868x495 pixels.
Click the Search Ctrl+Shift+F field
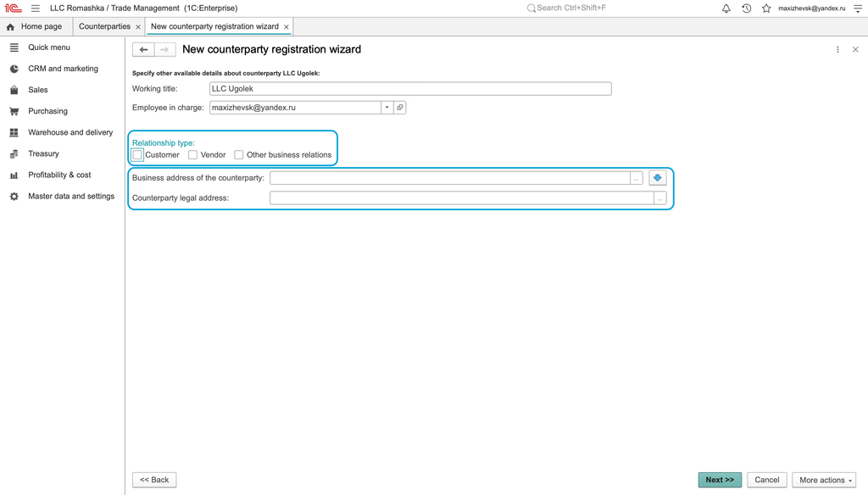[571, 8]
